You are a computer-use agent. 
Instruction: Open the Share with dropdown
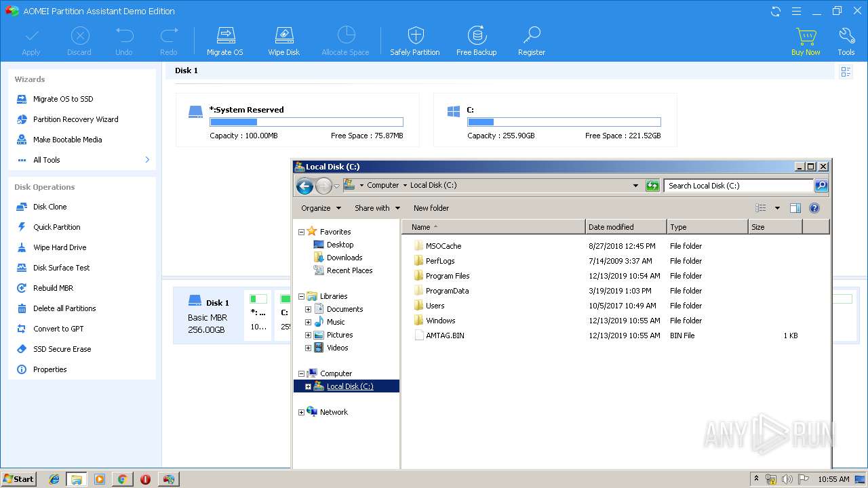coord(377,208)
